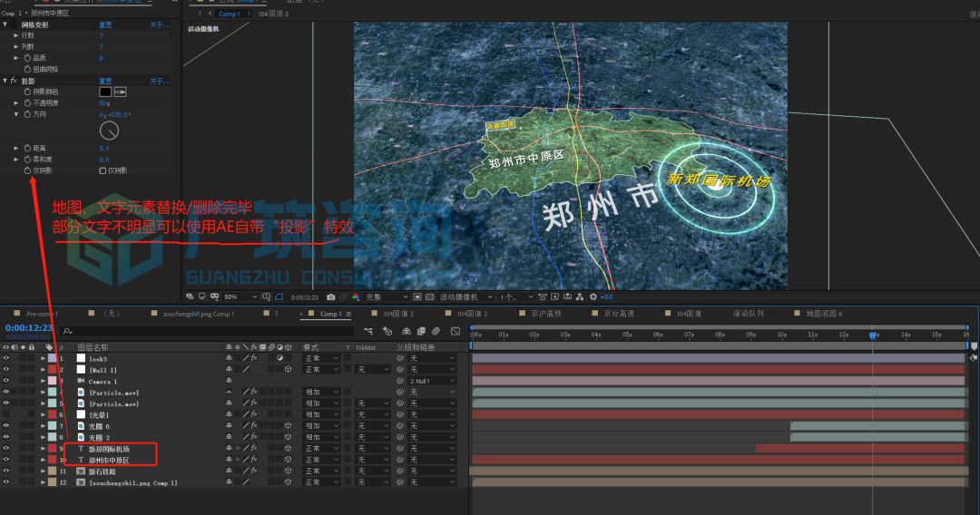The width and height of the screenshot is (980, 515).
Task: Check the 仅阴影 shadow only checkbox
Action: coord(103,170)
